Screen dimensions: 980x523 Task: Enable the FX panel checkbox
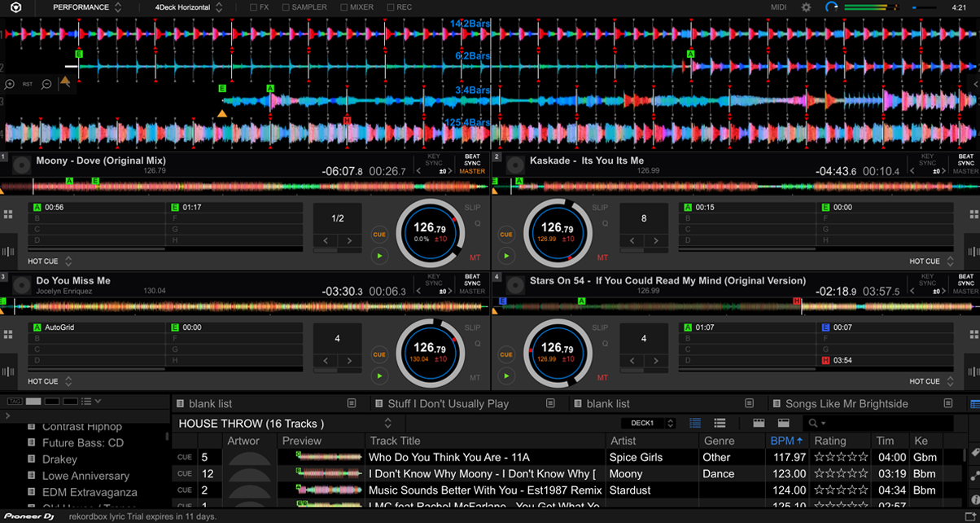coord(254,7)
